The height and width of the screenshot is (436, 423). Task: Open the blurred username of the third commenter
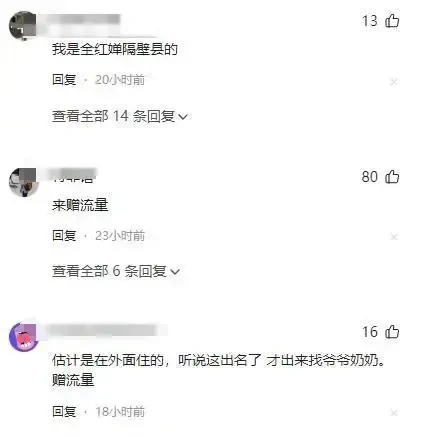click(x=103, y=330)
